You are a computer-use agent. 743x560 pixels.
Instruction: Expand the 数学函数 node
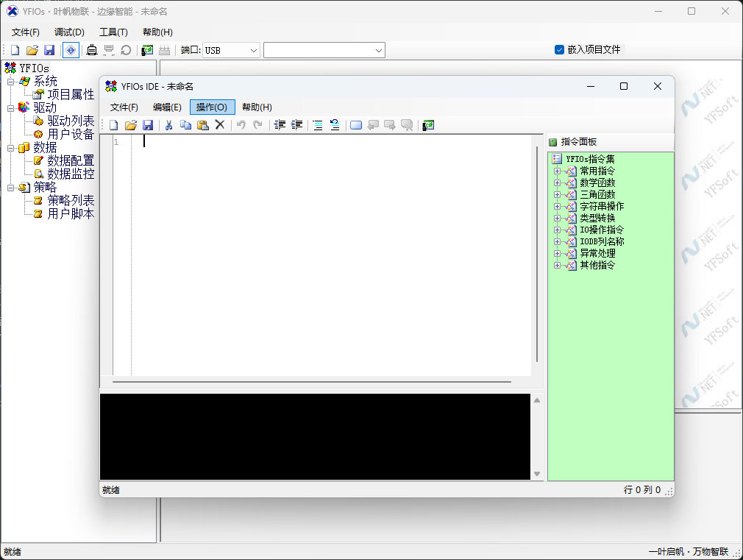[x=558, y=183]
